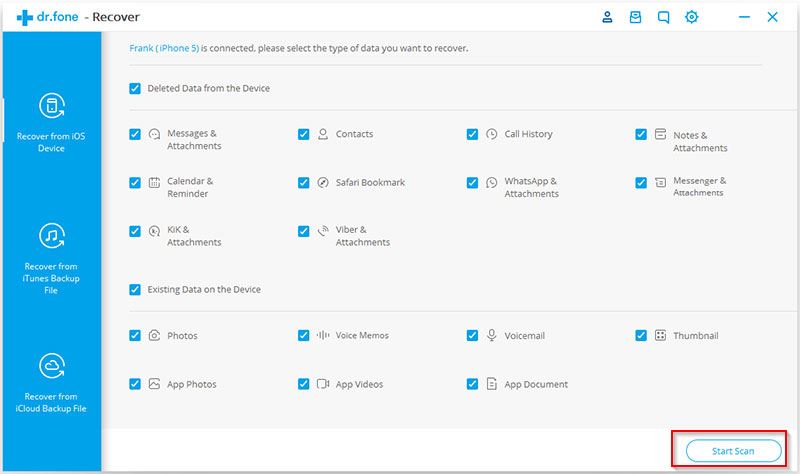Click the Call History clock icon
800x474 pixels.
[x=491, y=134]
